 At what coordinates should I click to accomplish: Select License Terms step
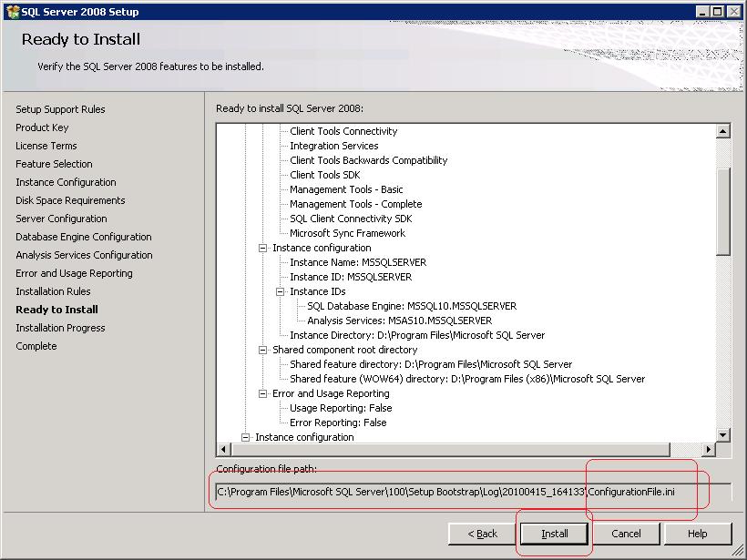[x=46, y=146]
